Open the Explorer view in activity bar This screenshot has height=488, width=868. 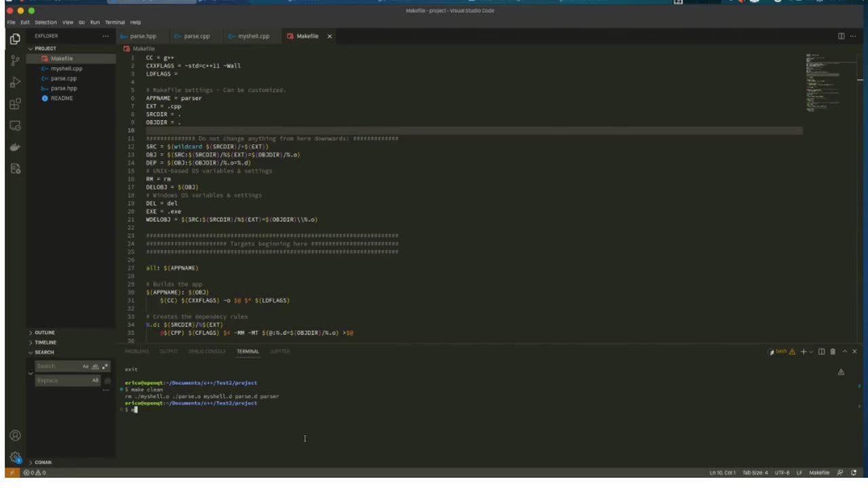click(x=15, y=39)
